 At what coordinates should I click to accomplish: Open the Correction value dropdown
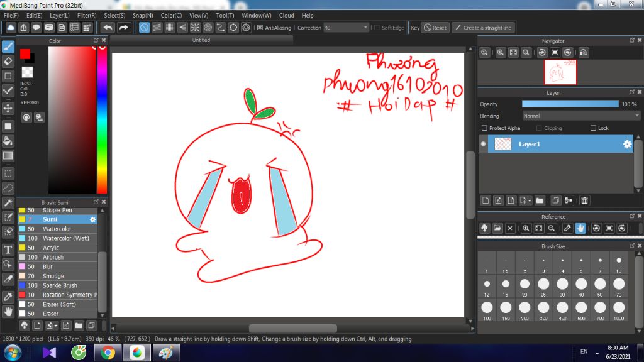click(365, 28)
